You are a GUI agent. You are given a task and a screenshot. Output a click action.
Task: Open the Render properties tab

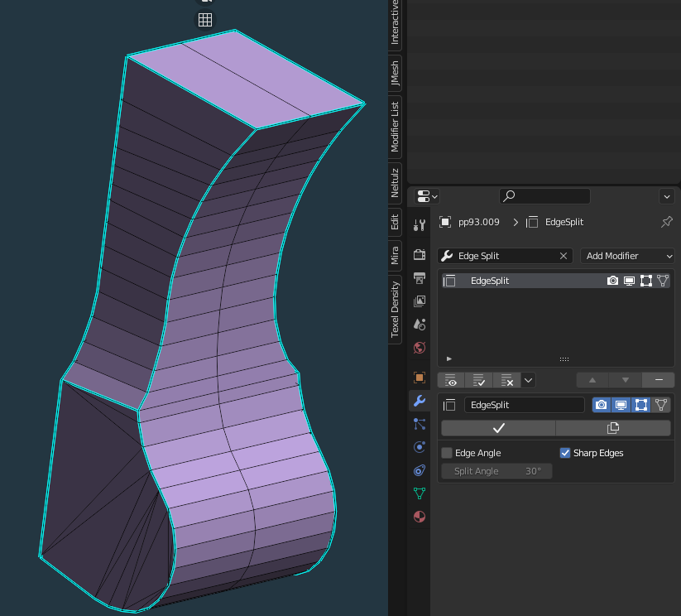(x=420, y=253)
